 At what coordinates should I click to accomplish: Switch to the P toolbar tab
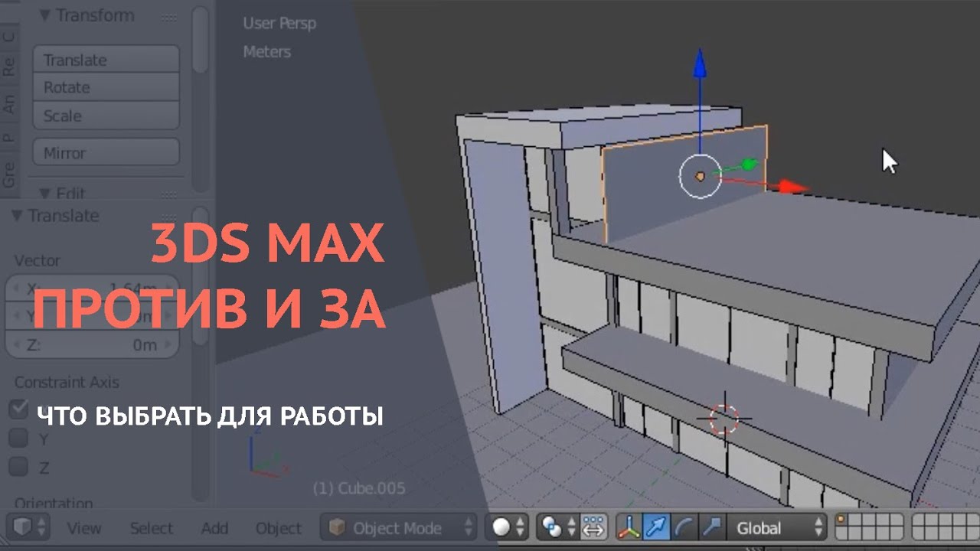pyautogui.click(x=9, y=138)
